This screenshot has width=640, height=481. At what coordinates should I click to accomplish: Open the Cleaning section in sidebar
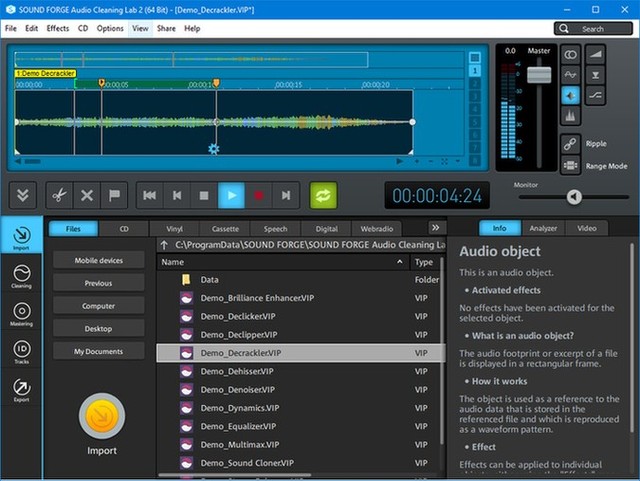(21, 275)
